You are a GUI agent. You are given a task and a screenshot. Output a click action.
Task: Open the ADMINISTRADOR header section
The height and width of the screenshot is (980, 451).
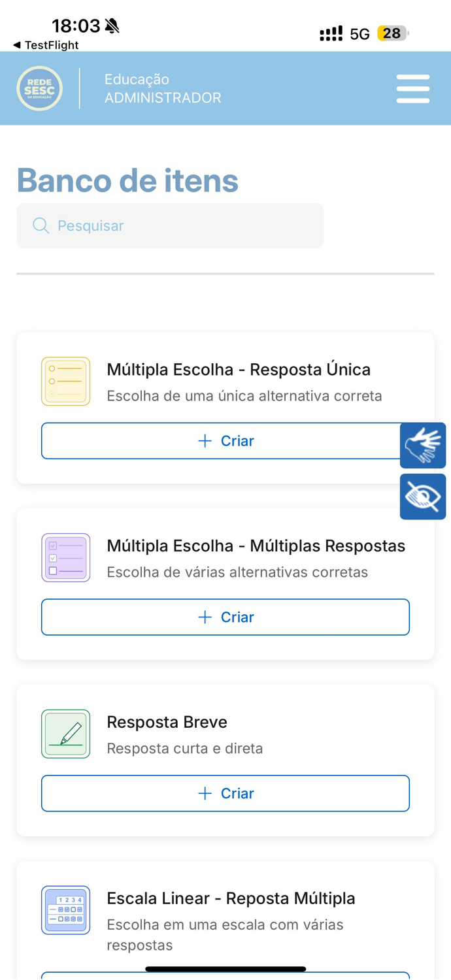[x=163, y=97]
